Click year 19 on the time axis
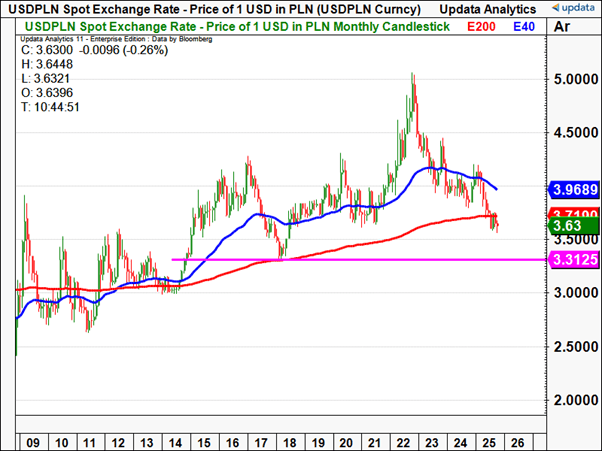 pos(318,443)
